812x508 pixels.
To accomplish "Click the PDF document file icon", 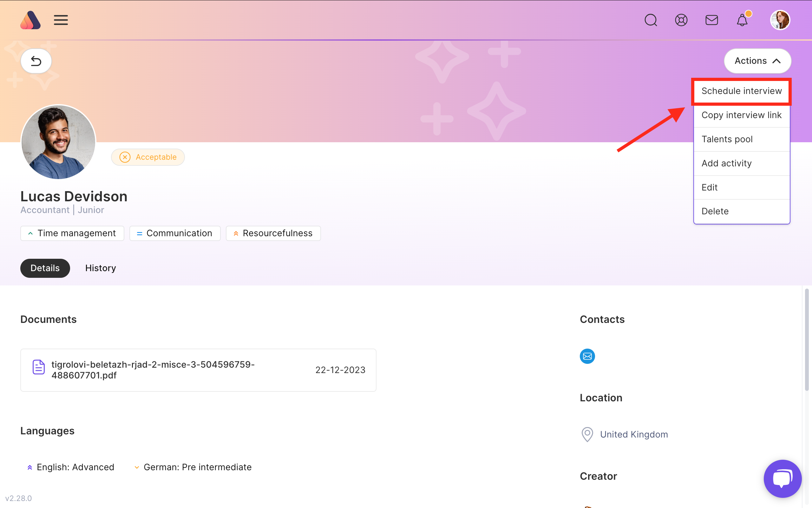I will click(39, 367).
